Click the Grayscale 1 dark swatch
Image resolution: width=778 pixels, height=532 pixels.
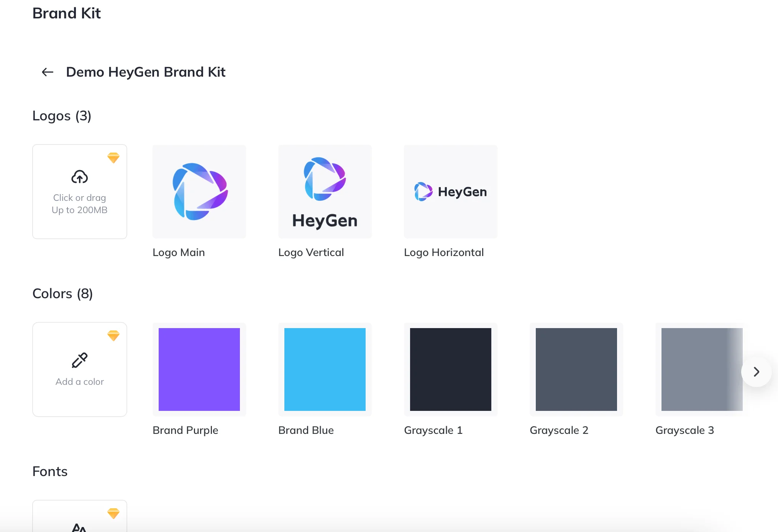pos(451,369)
